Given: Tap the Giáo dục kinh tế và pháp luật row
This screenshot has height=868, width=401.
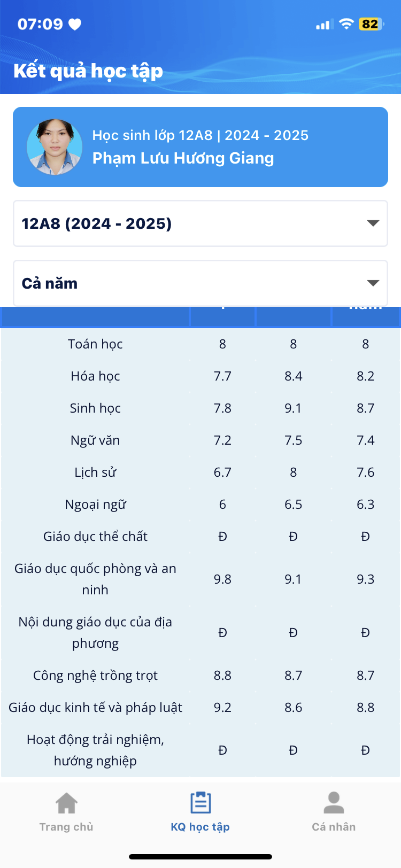Looking at the screenshot, I should click(200, 708).
